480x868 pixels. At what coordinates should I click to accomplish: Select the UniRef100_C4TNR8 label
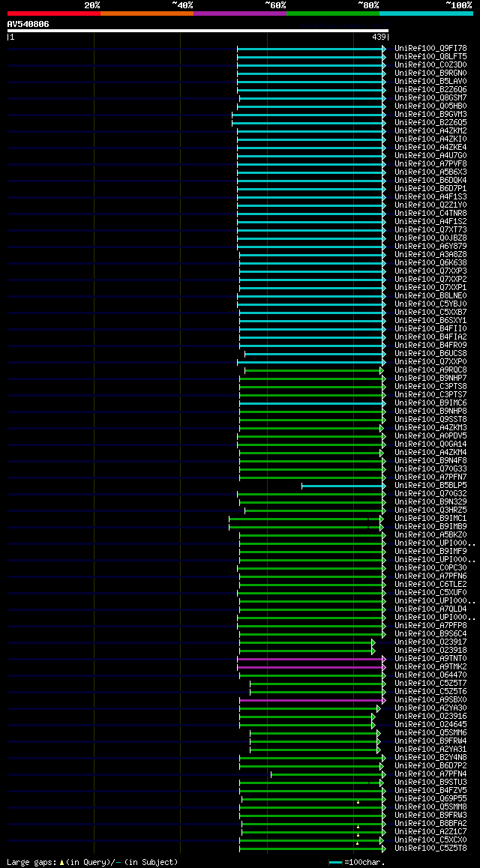[430, 214]
